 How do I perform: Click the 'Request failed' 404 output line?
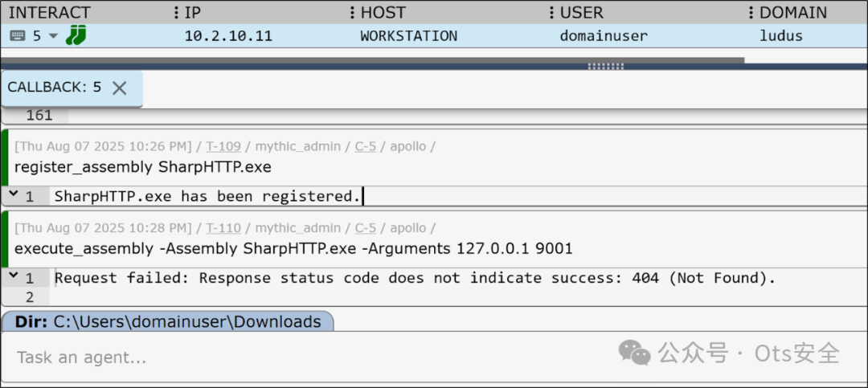[416, 278]
